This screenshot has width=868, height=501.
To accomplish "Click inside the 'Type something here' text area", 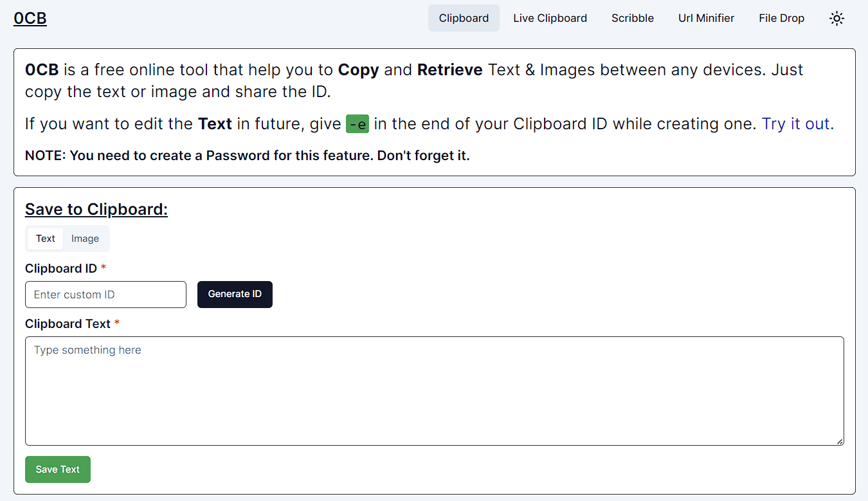I will (x=434, y=390).
